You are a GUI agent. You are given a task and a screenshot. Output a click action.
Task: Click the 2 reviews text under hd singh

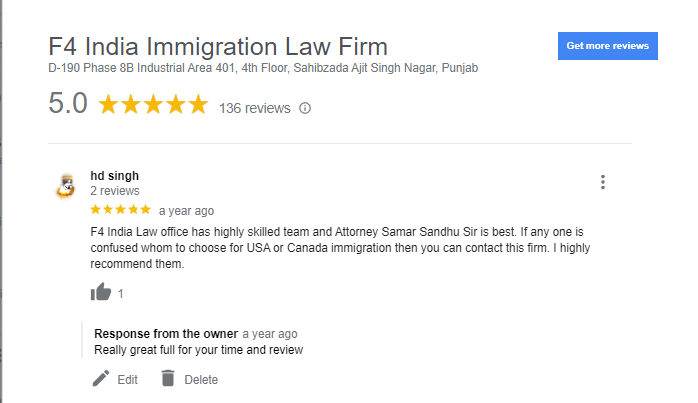click(115, 191)
